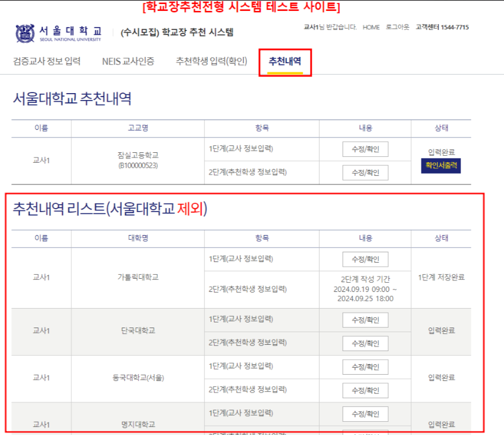
Task: Click 입력완료 status in 단국대학교 row
Action: coord(441,331)
